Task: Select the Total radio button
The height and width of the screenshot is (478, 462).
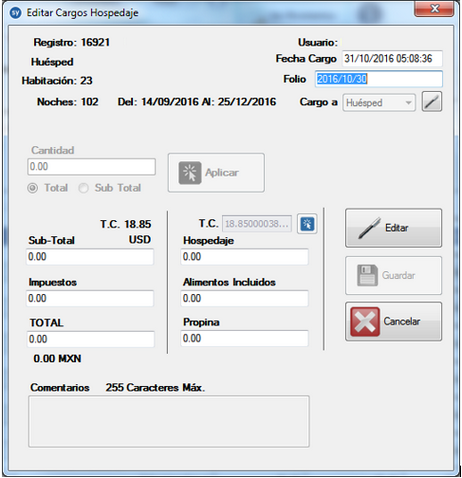Action: click(32, 188)
